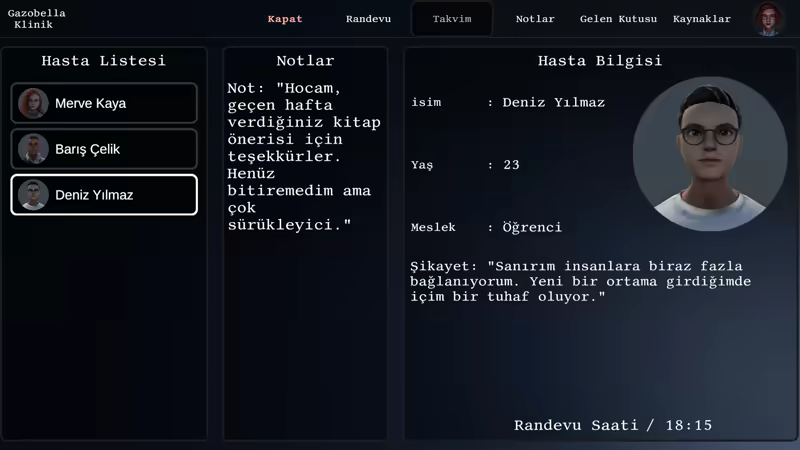The image size is (800, 450).
Task: Click Deniz Yılmaz's small avatar icon
Action: 33,195
